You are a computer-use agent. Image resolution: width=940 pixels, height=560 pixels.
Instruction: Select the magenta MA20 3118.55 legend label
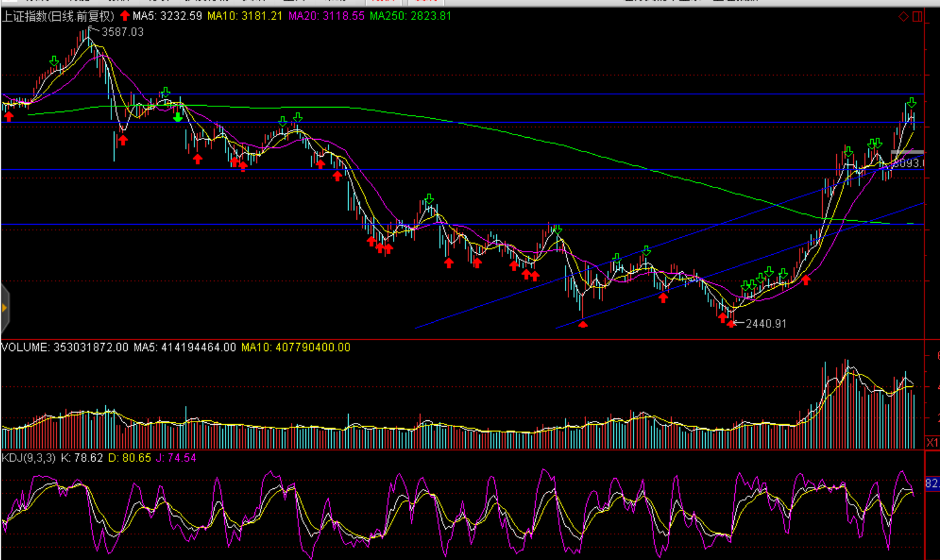326,16
